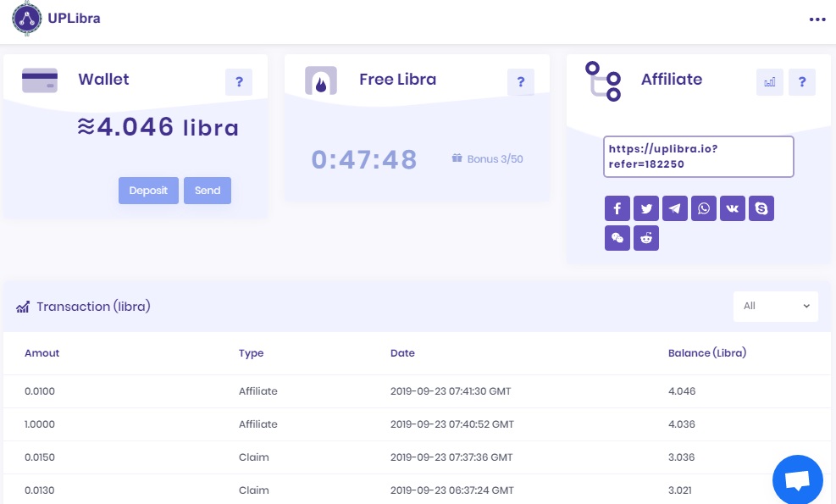Click date 2019-09-23 07:41:30 GMT
The height and width of the screenshot is (504, 836).
coord(451,391)
